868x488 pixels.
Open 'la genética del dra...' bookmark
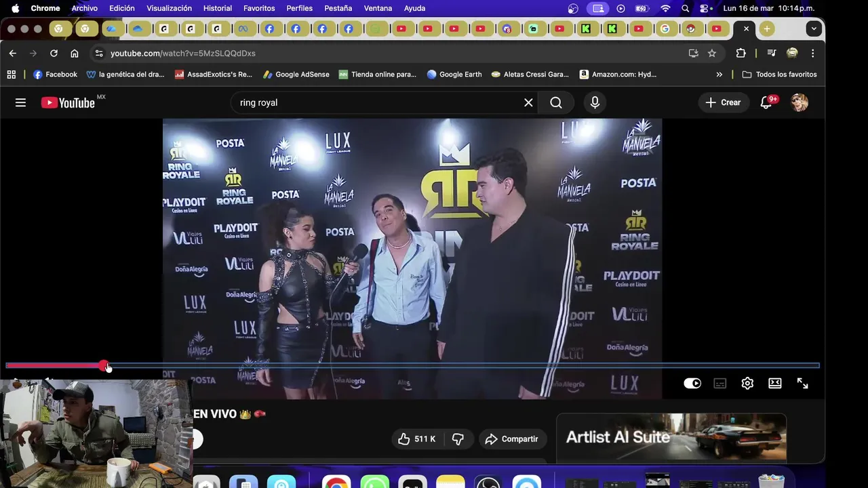pyautogui.click(x=125, y=75)
